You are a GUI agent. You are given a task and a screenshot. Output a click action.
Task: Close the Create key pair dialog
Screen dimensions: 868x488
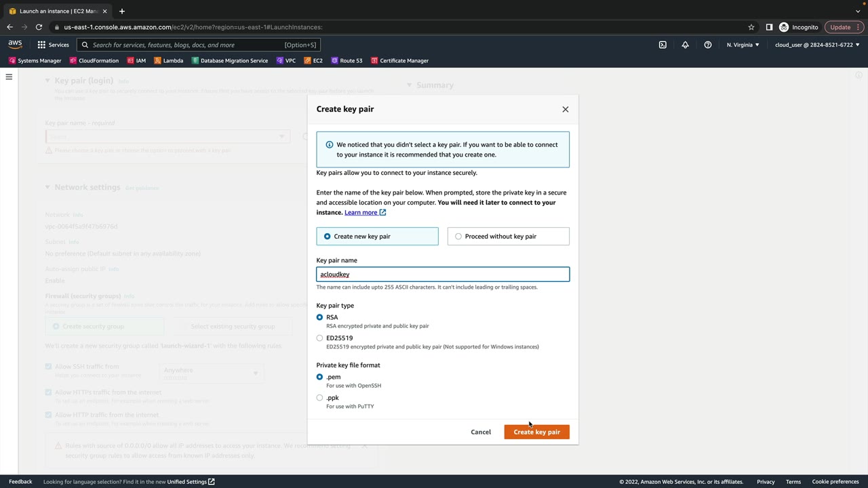click(566, 109)
